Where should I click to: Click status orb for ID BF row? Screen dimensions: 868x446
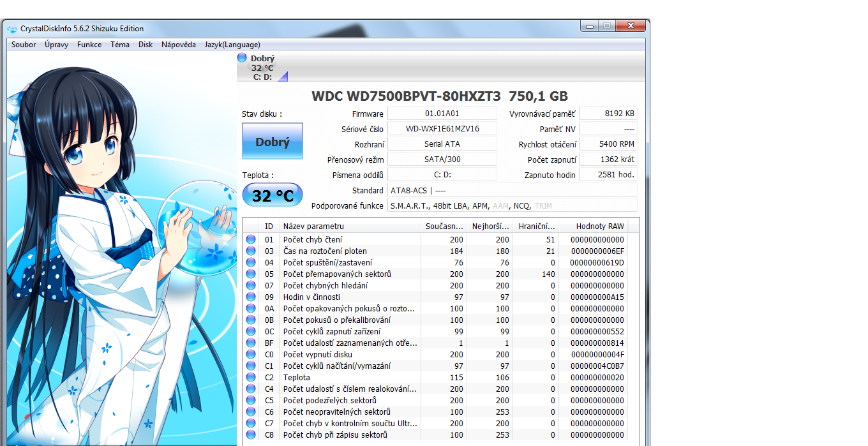click(251, 343)
